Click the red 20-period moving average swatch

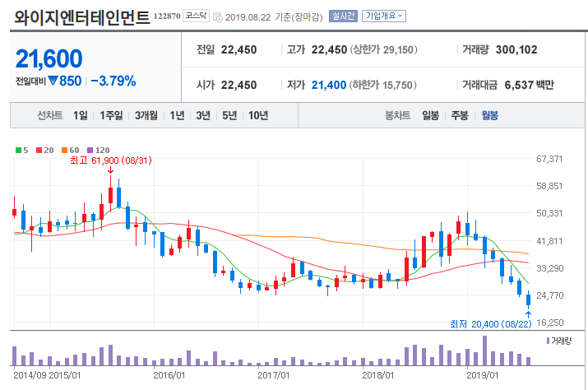tap(39, 150)
